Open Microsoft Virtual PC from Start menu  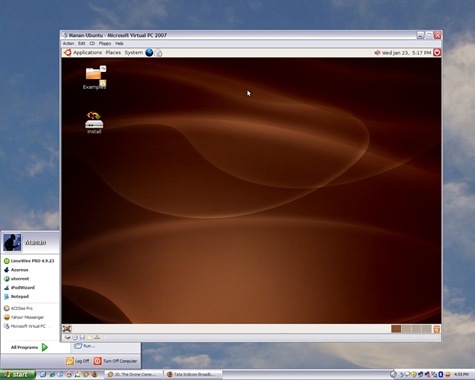point(24,326)
